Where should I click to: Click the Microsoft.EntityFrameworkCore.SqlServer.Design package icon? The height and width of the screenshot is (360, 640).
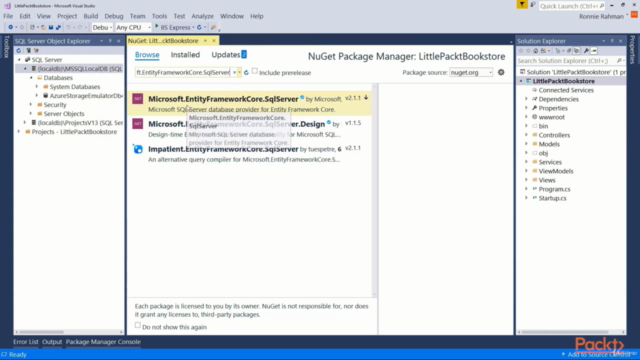tap(138, 123)
